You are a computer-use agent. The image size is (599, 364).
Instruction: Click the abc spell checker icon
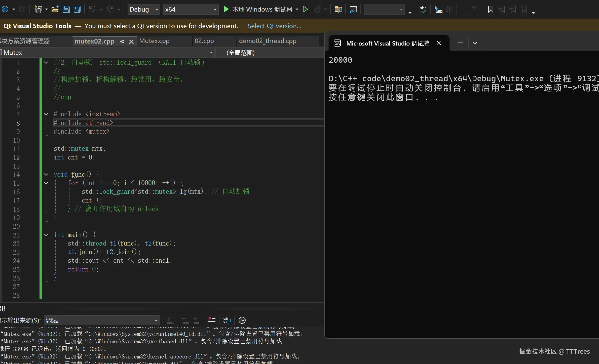coord(423,9)
